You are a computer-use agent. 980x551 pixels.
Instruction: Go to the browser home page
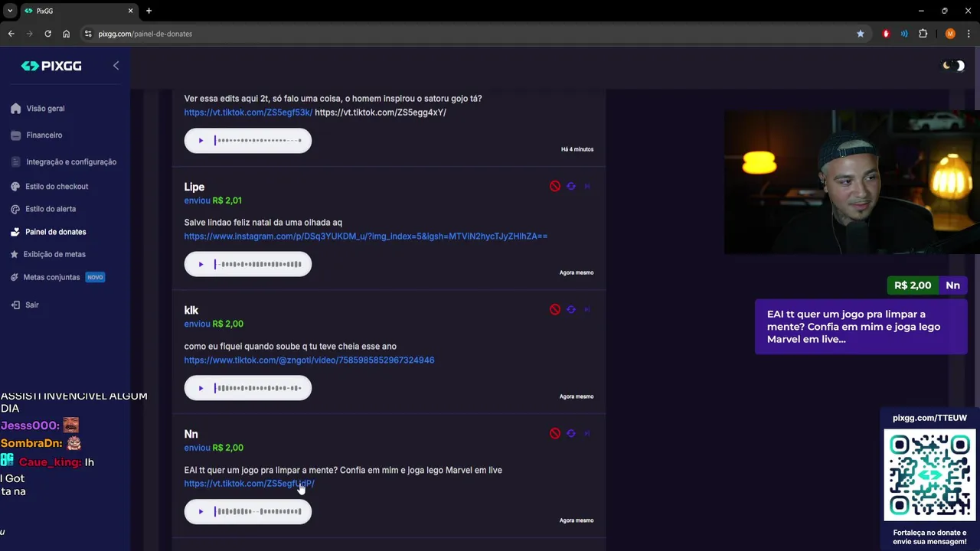(66, 34)
